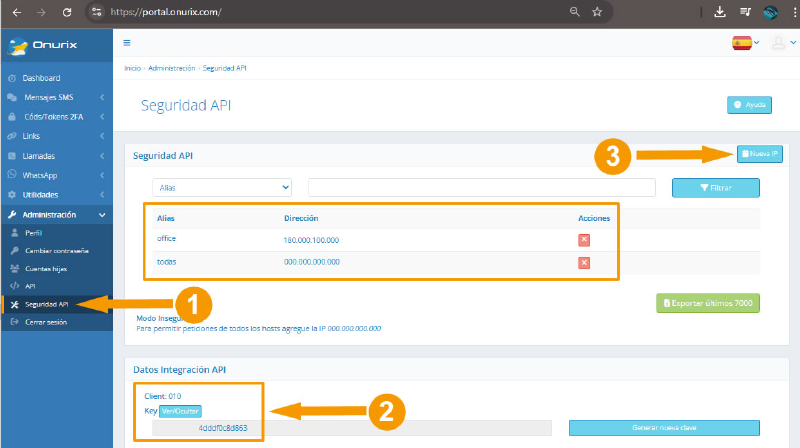Click the filter text input field
The image size is (800, 448).
[x=481, y=187]
